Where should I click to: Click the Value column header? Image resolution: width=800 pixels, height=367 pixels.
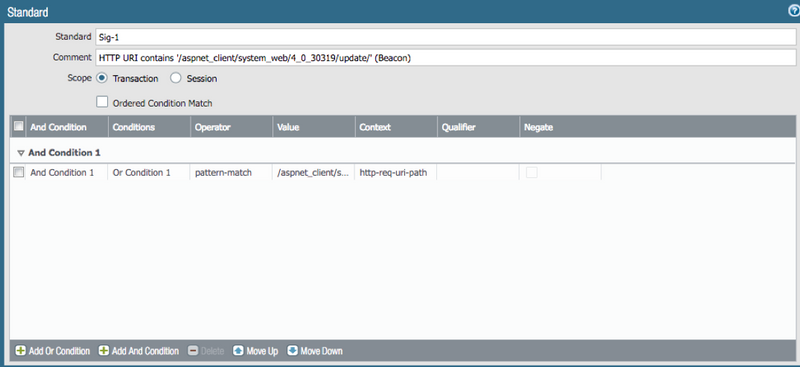tap(314, 127)
